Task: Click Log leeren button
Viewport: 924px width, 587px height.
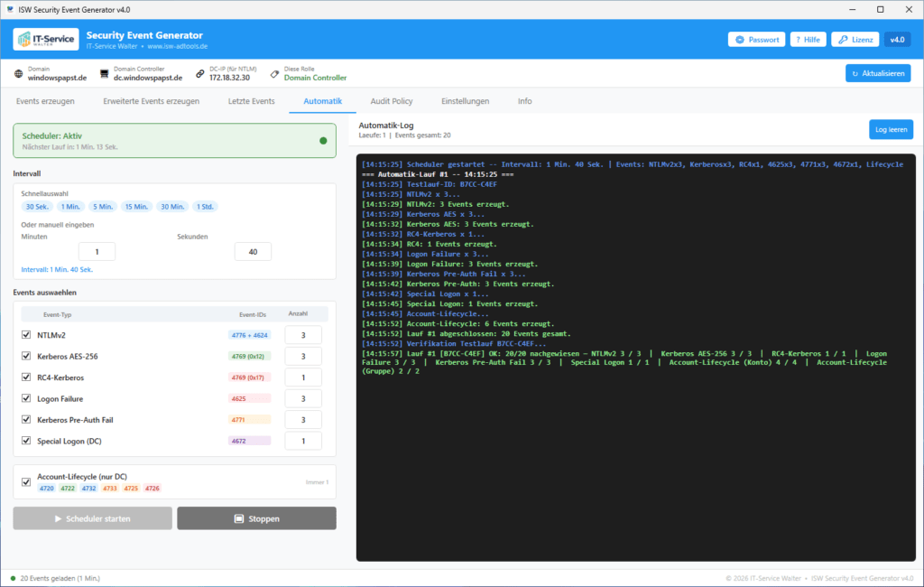Action: click(891, 129)
